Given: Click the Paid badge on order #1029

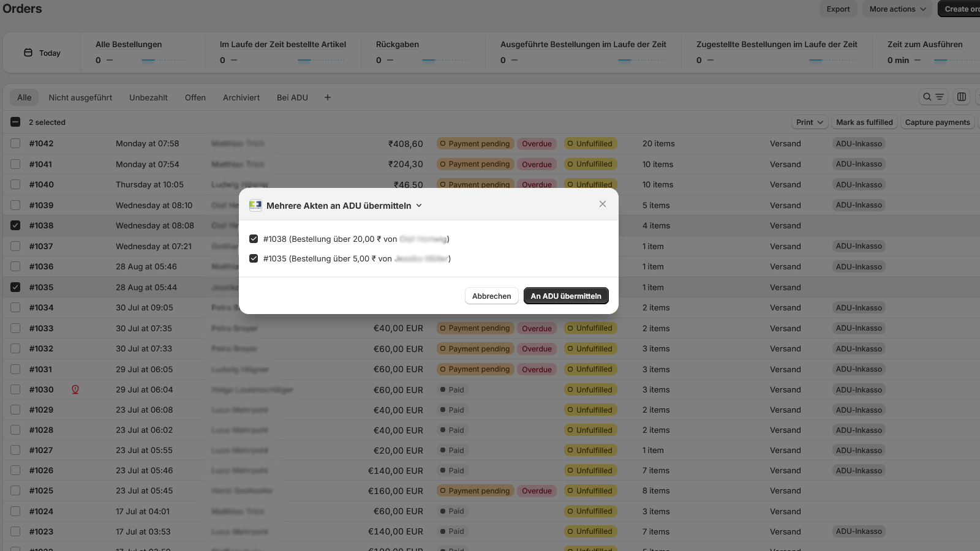Looking at the screenshot, I should (x=453, y=410).
